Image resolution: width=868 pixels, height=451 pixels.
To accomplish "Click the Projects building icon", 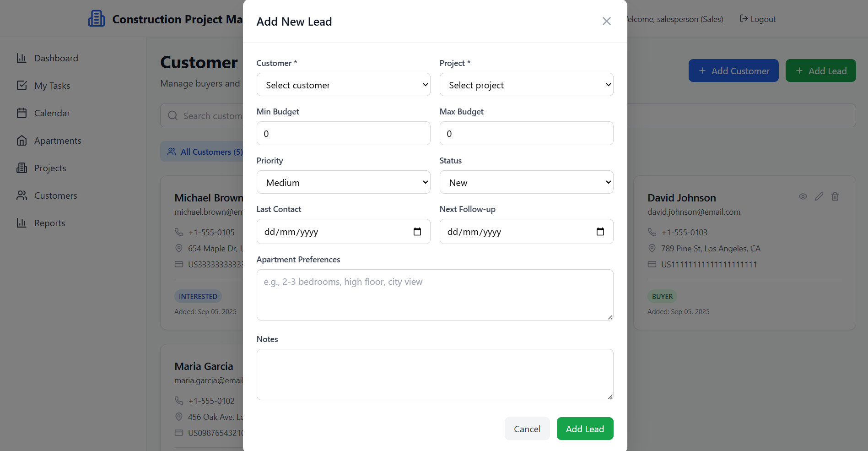I will coord(22,168).
